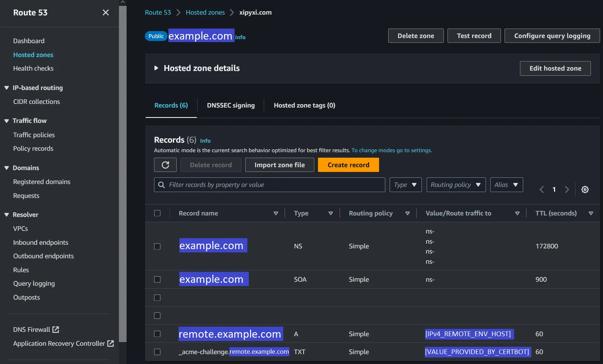Open Health checks in sidebar
The width and height of the screenshot is (603, 364).
(33, 68)
